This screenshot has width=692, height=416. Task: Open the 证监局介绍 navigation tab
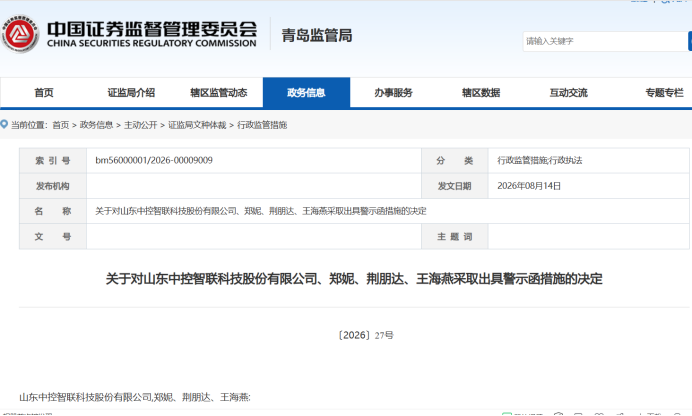point(131,93)
